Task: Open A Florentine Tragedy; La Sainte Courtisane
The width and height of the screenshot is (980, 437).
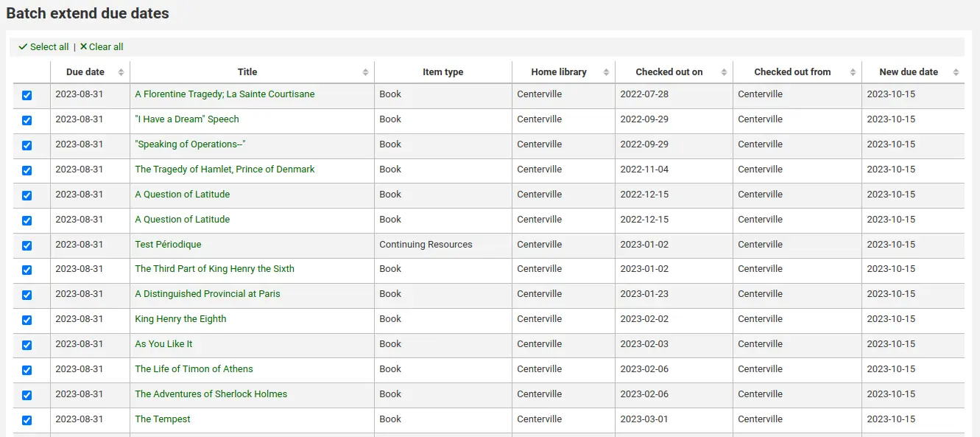Action: 225,94
